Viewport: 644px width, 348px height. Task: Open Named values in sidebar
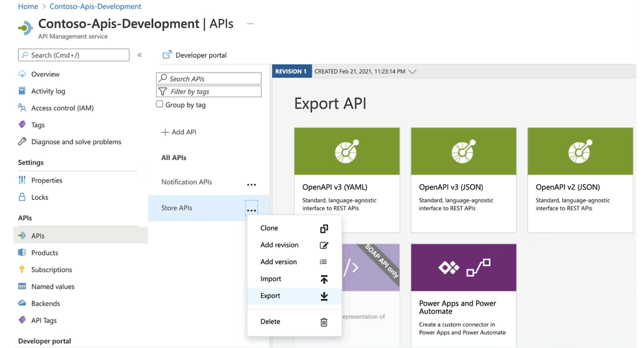tap(53, 287)
